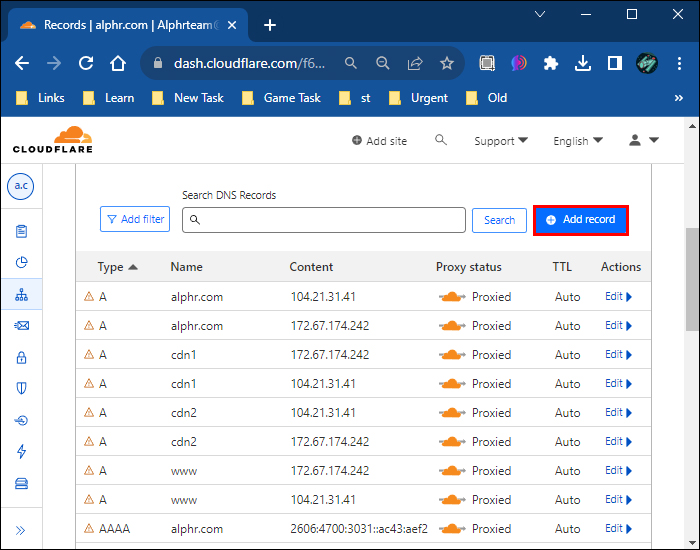
Task: Click the Content column header
Action: click(311, 267)
